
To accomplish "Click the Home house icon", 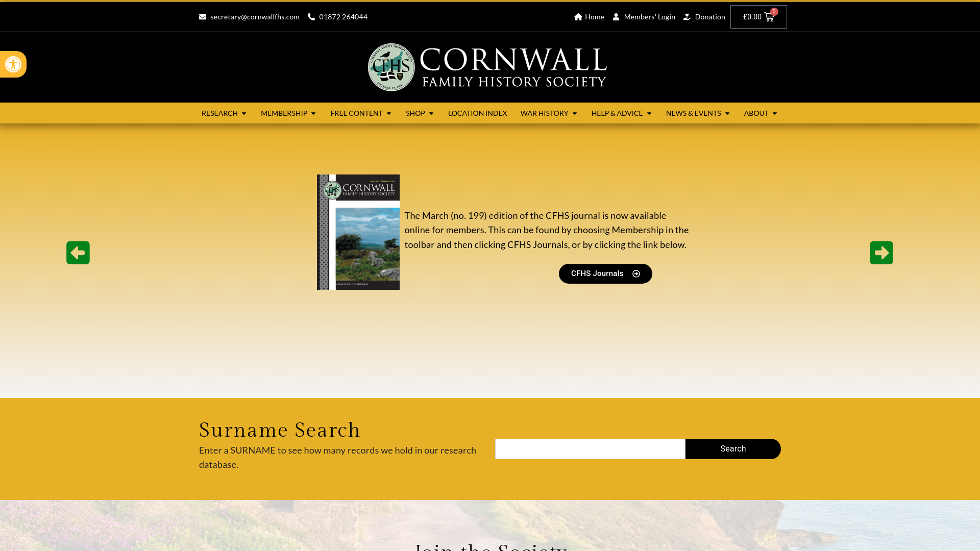I will (578, 17).
